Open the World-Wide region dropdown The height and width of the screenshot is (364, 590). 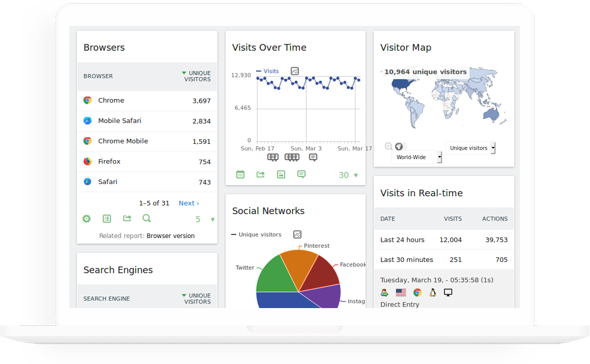pos(417,158)
